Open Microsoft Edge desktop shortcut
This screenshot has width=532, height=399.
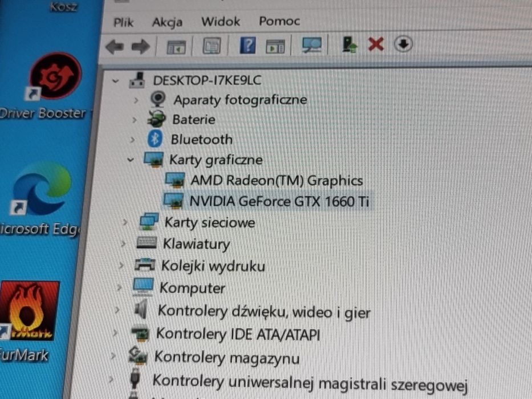point(42,189)
